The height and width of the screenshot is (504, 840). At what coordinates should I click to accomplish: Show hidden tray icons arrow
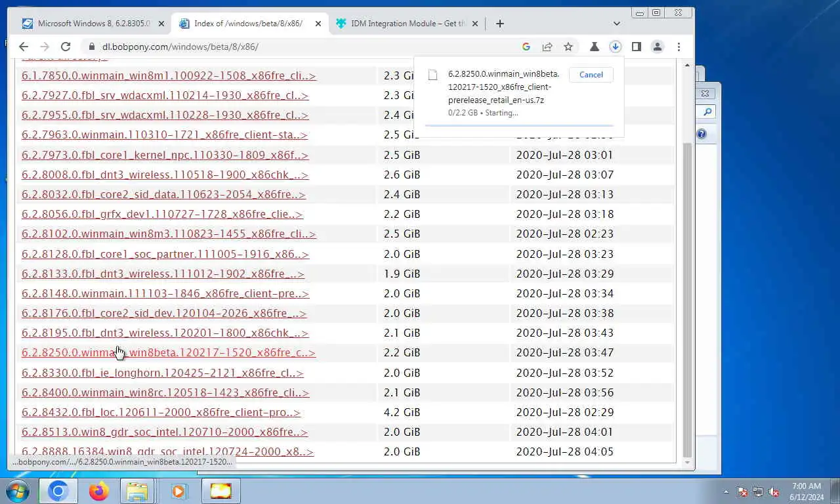click(726, 492)
